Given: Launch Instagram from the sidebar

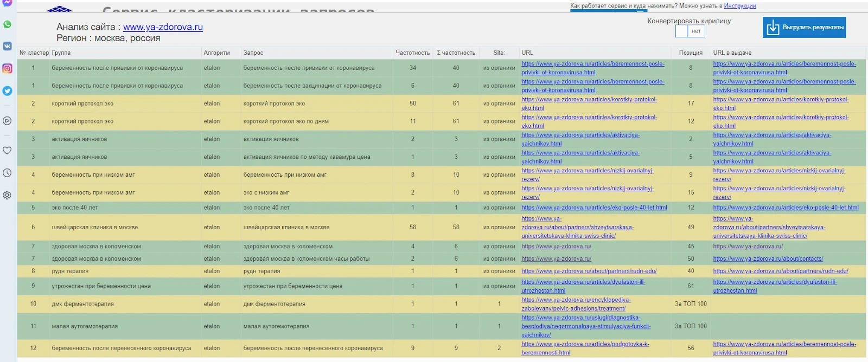Looking at the screenshot, I should pyautogui.click(x=7, y=68).
